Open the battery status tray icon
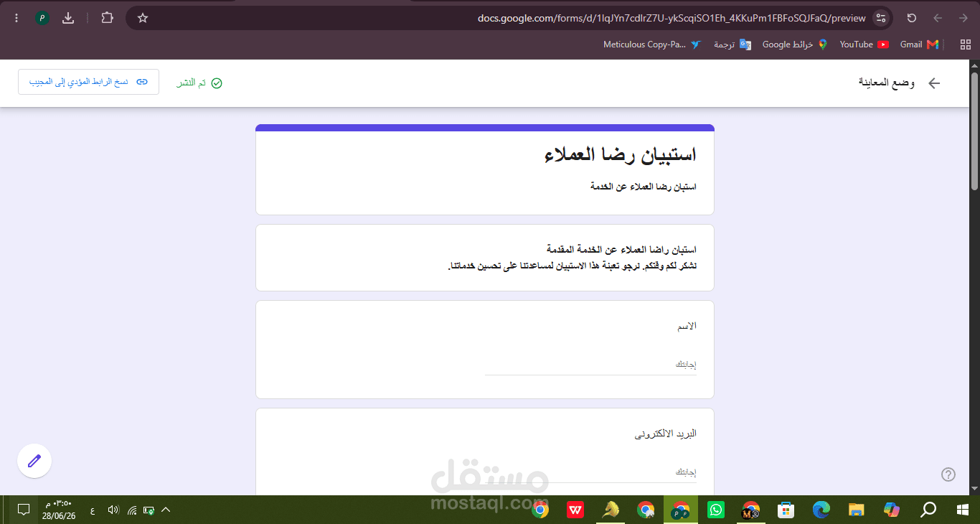Screen dimensions: 980x524 149,510
